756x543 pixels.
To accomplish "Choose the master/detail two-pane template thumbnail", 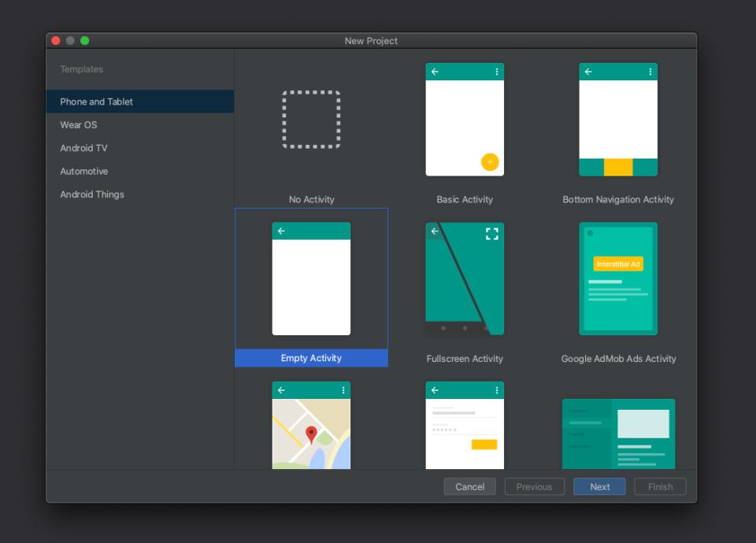I will point(618,434).
